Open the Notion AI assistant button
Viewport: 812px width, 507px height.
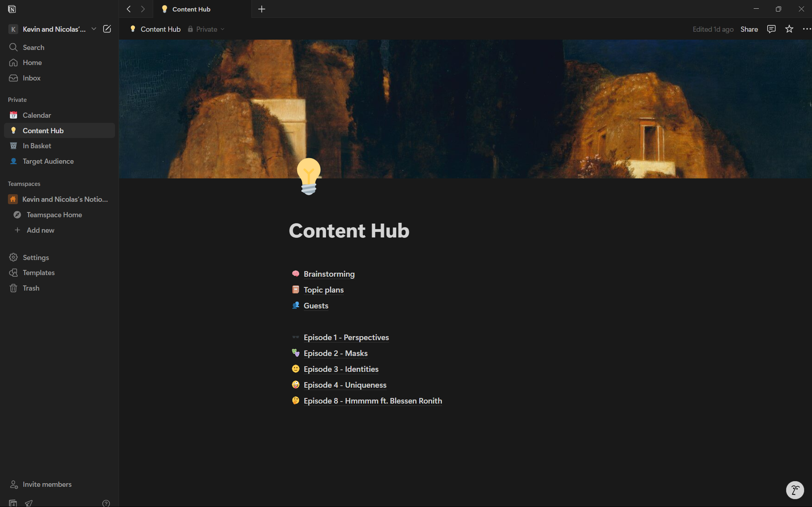pos(795,490)
